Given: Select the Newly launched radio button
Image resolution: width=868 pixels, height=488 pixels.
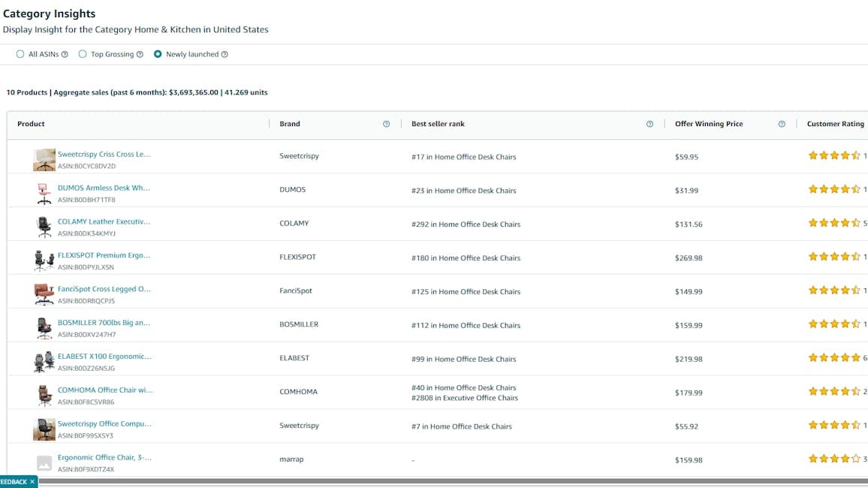Looking at the screenshot, I should 158,54.
